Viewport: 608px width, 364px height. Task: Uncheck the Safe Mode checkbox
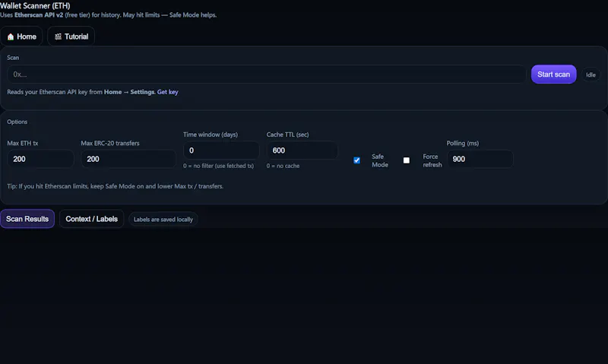(356, 160)
